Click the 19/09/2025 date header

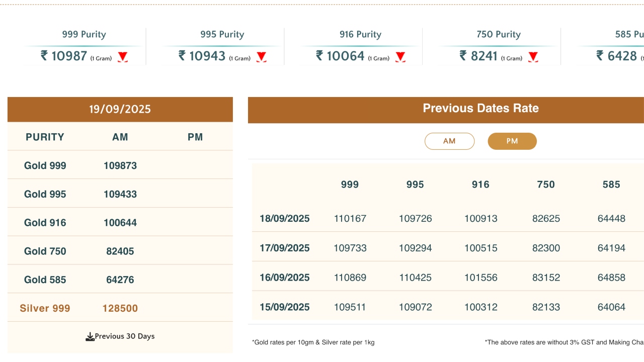[x=120, y=109]
